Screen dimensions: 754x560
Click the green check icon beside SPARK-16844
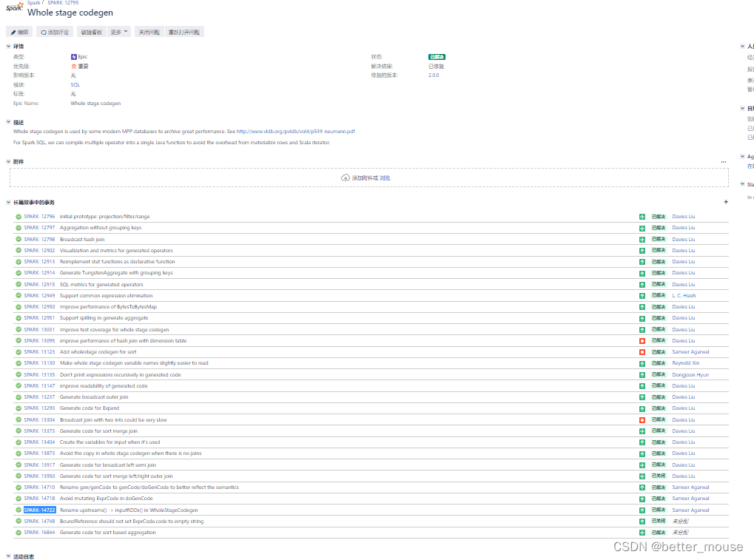click(18, 533)
